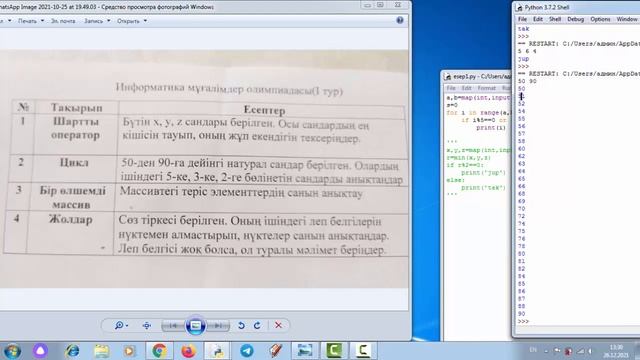Image resolution: width=640 pixels, height=360 pixels.
Task: Launch Internet Explorer from taskbar
Action: coord(73,351)
